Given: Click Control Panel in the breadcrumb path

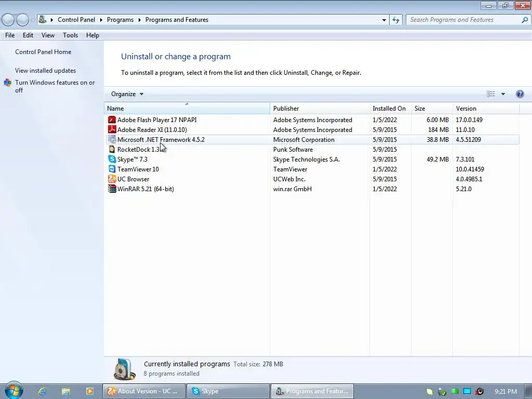Looking at the screenshot, I should click(x=76, y=20).
